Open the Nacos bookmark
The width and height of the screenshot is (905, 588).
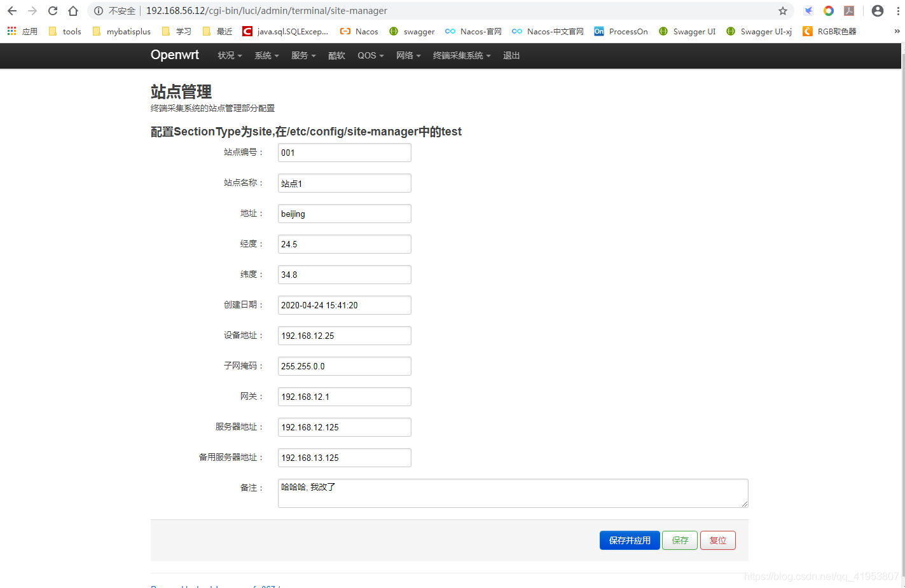click(x=359, y=31)
